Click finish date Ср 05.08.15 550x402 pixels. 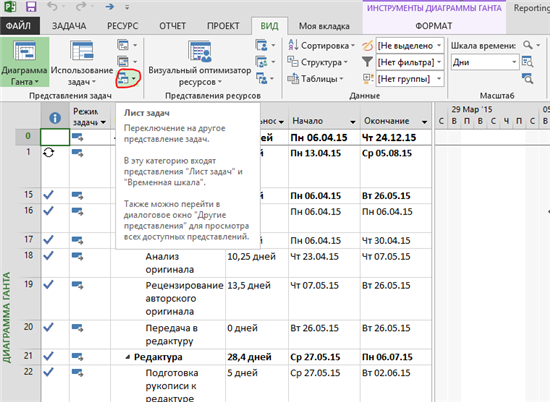pos(387,153)
